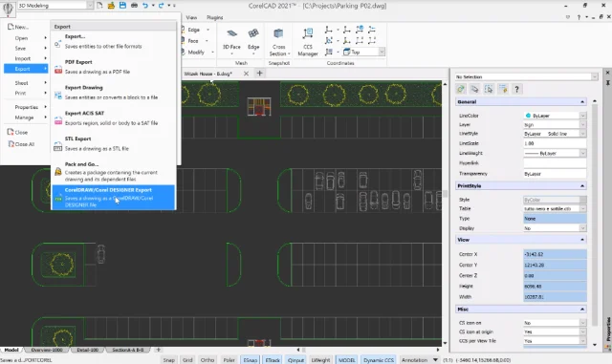612x364 pixels.
Task: Click the second icon in the Properties panel toolbar
Action: point(474,90)
